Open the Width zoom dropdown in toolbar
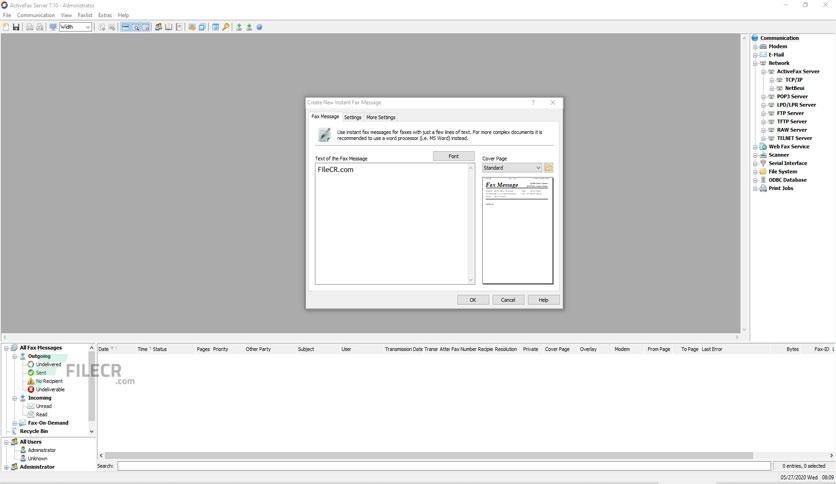836x484 pixels. coord(87,27)
